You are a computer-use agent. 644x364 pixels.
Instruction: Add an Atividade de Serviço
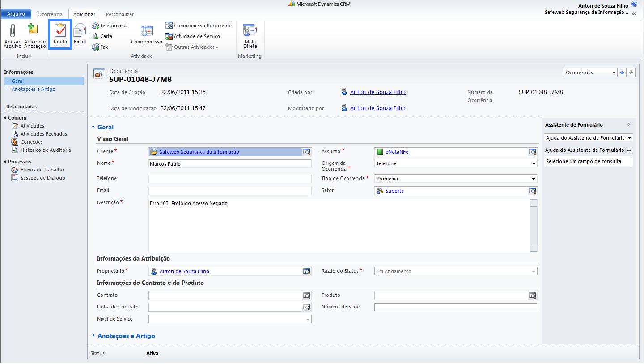(x=193, y=36)
